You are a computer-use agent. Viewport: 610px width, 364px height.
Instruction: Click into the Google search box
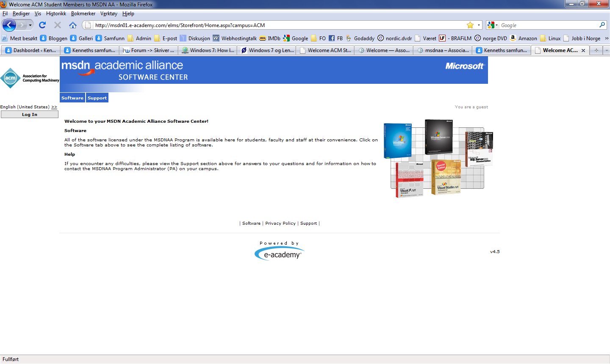(549, 25)
